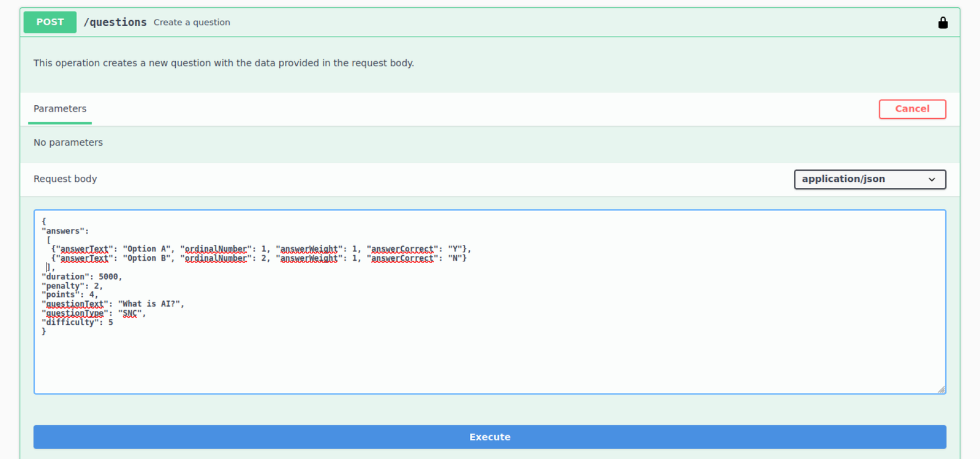Click the "points": 4 line
The height and width of the screenshot is (459, 980).
69,295
